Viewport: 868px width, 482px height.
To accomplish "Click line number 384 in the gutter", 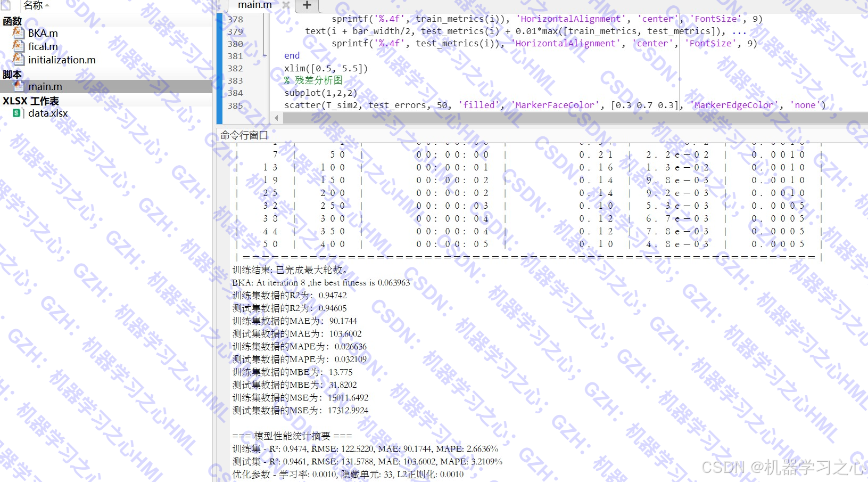I will click(x=235, y=93).
